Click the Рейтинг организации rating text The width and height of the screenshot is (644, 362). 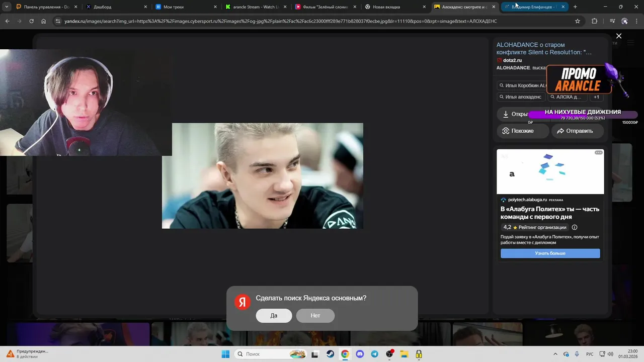(x=542, y=227)
